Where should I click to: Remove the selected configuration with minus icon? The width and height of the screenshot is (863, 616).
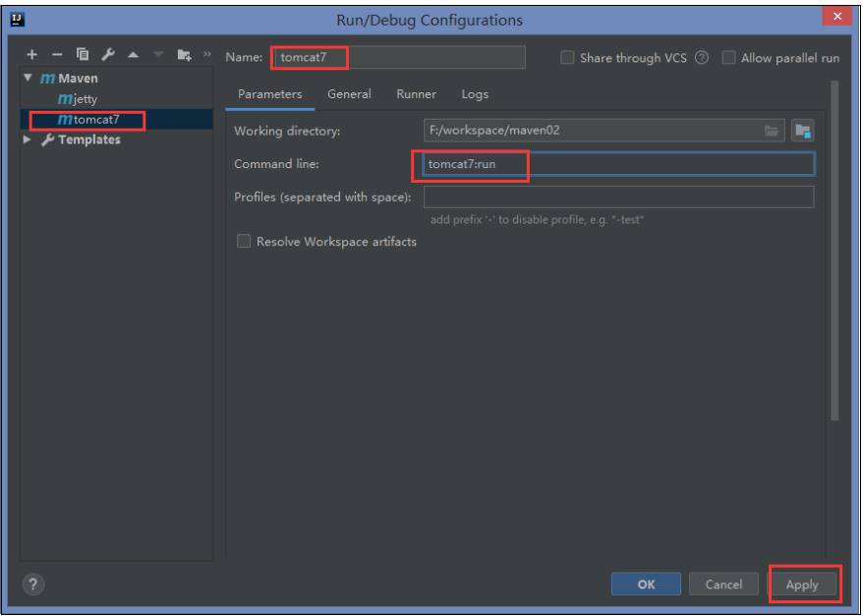click(57, 54)
